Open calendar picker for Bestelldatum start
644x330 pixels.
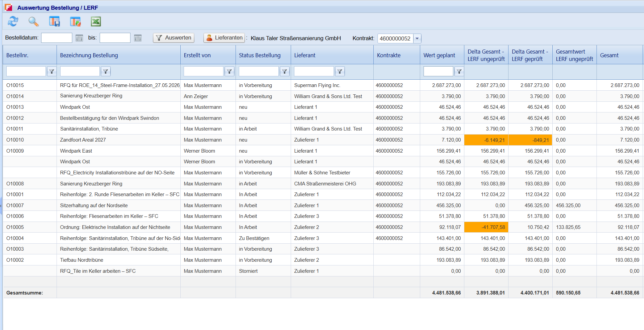coord(79,38)
